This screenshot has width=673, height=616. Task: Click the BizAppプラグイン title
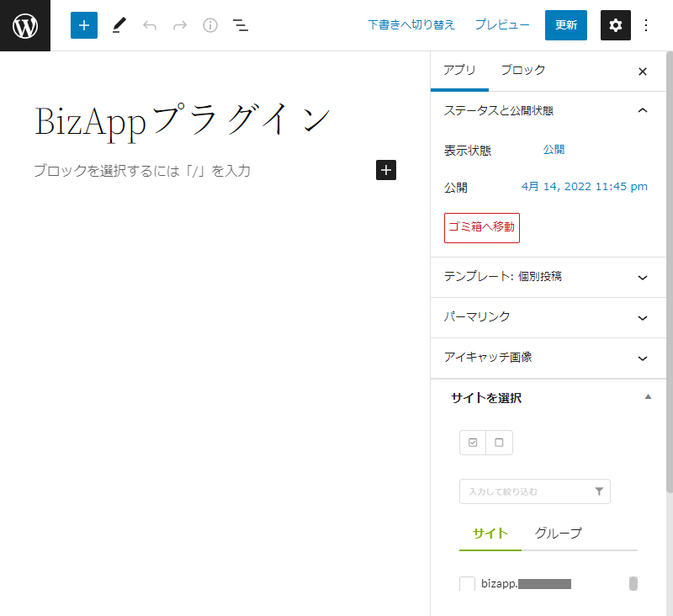[x=182, y=120]
